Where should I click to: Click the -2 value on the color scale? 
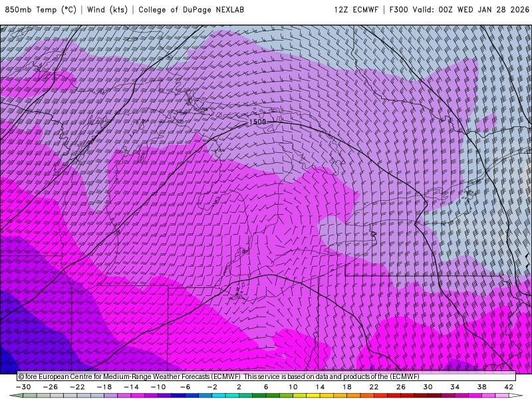click(x=212, y=387)
